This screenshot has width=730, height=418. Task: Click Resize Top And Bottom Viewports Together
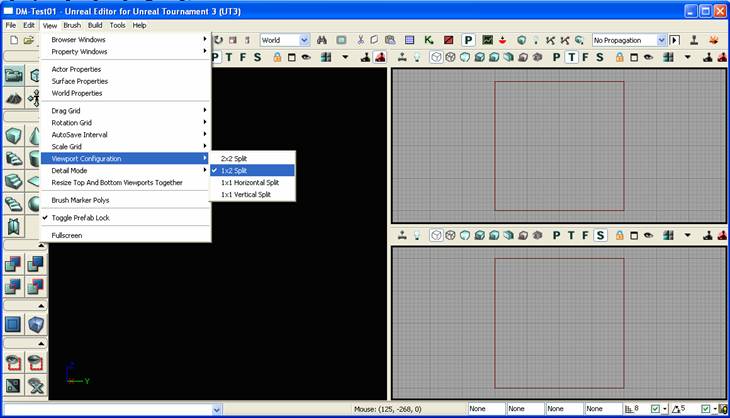[126, 182]
